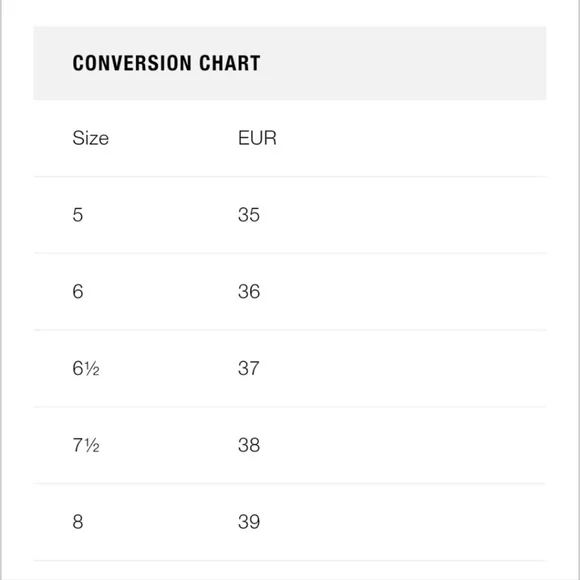Screen dimensions: 580x580
Task: Click the EUR 35 value
Action: (249, 215)
